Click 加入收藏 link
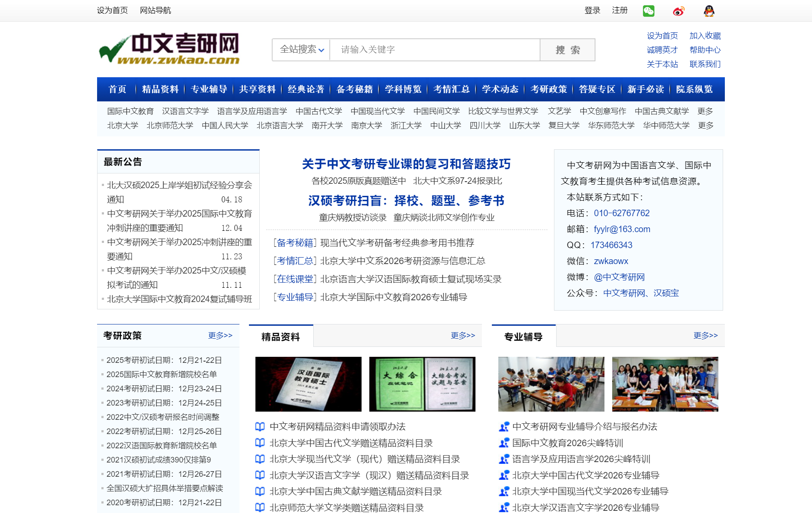The image size is (812, 513). pyautogui.click(x=705, y=36)
